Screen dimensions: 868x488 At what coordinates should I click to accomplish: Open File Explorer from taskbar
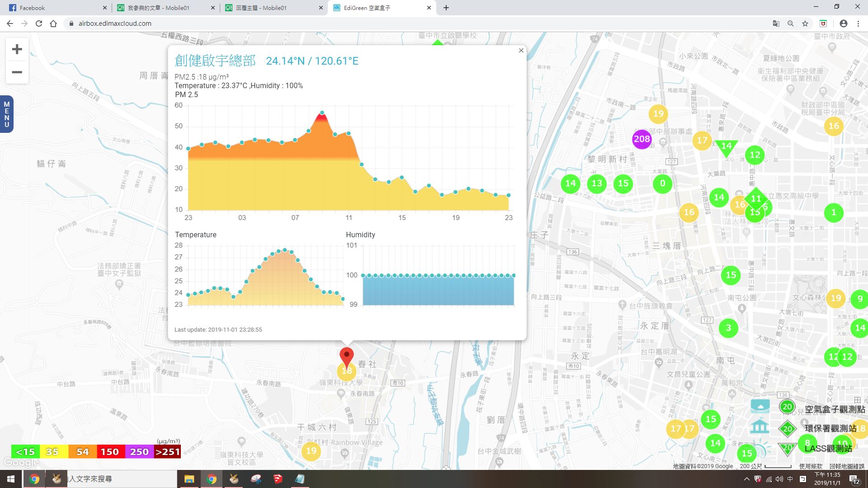click(x=189, y=479)
